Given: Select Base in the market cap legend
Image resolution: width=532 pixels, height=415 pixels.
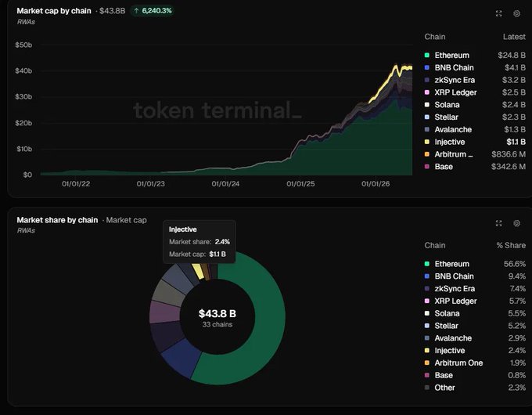Looking at the screenshot, I should [x=444, y=167].
